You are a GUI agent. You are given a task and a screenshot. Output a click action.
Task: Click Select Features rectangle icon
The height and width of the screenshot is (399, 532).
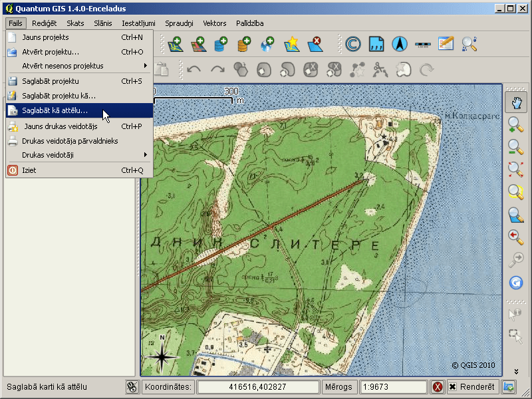tap(515, 336)
